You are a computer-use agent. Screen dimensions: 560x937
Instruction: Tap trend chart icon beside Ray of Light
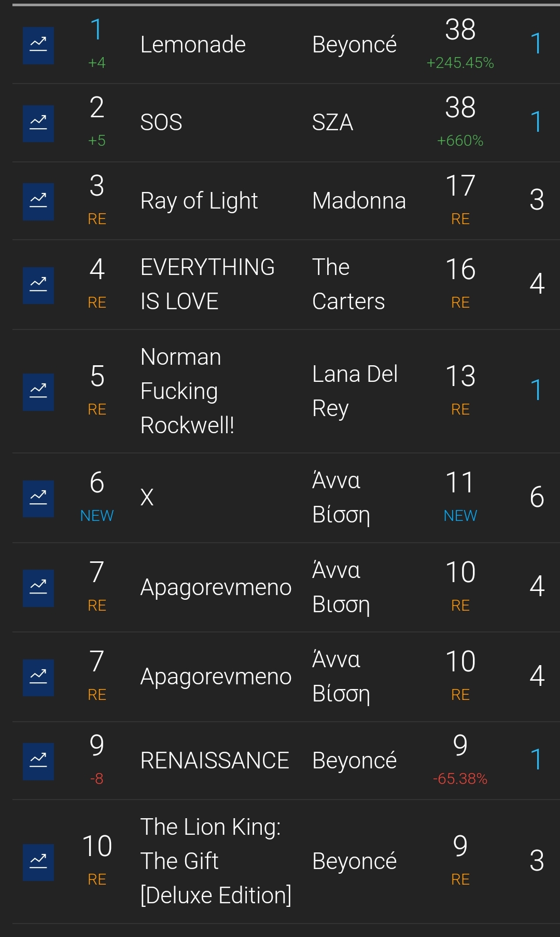38,202
